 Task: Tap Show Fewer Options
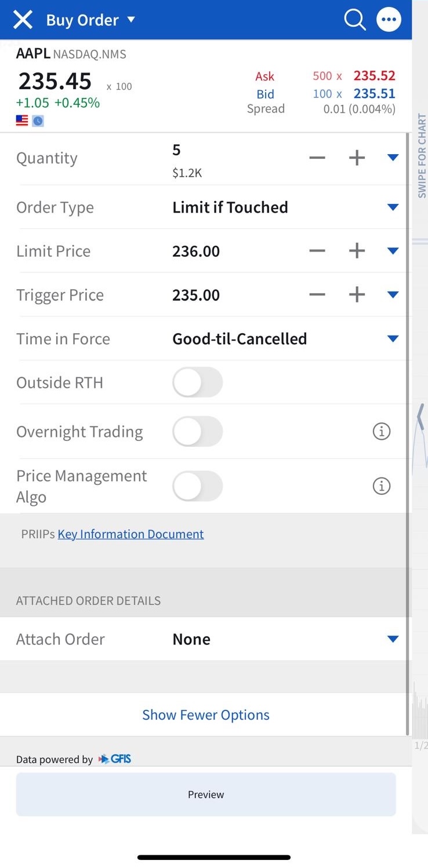(x=206, y=715)
